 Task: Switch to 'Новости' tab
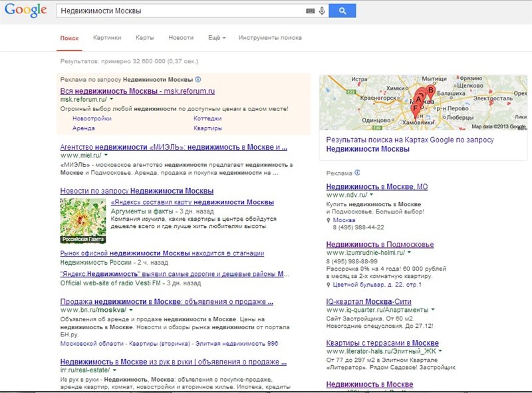(x=181, y=38)
